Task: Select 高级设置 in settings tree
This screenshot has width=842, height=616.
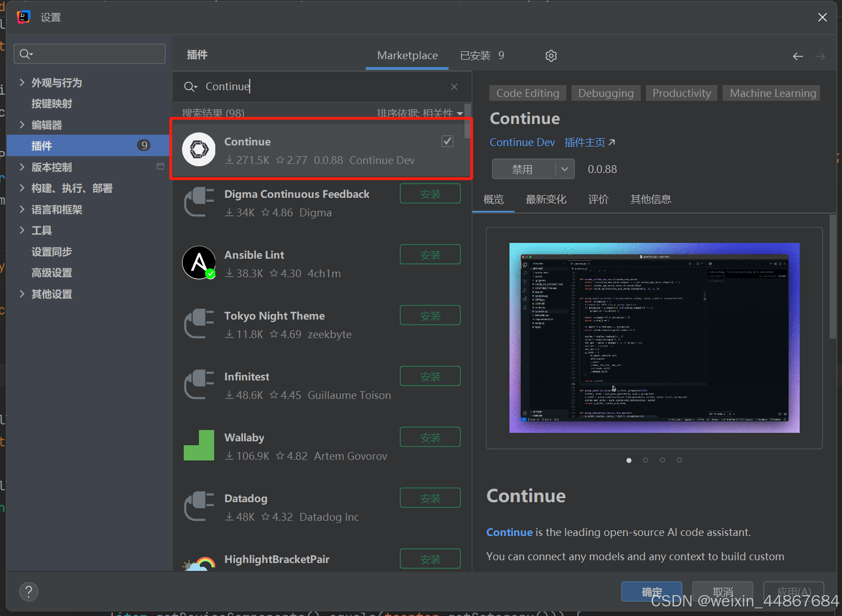Action: [52, 273]
